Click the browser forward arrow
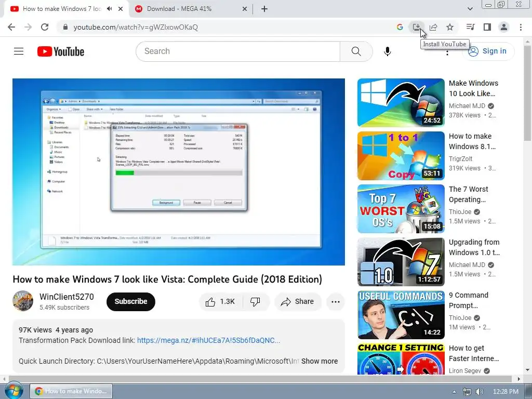Screen dimensions: 532x399 click(28, 27)
